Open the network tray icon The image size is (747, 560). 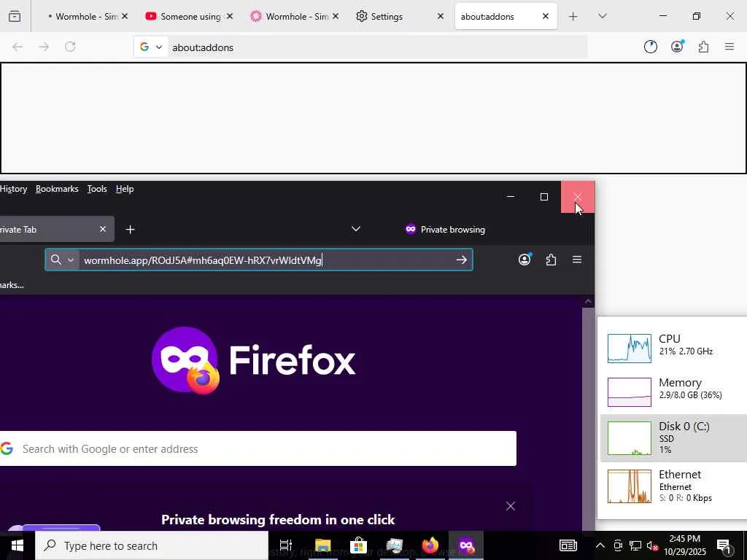pos(635,545)
